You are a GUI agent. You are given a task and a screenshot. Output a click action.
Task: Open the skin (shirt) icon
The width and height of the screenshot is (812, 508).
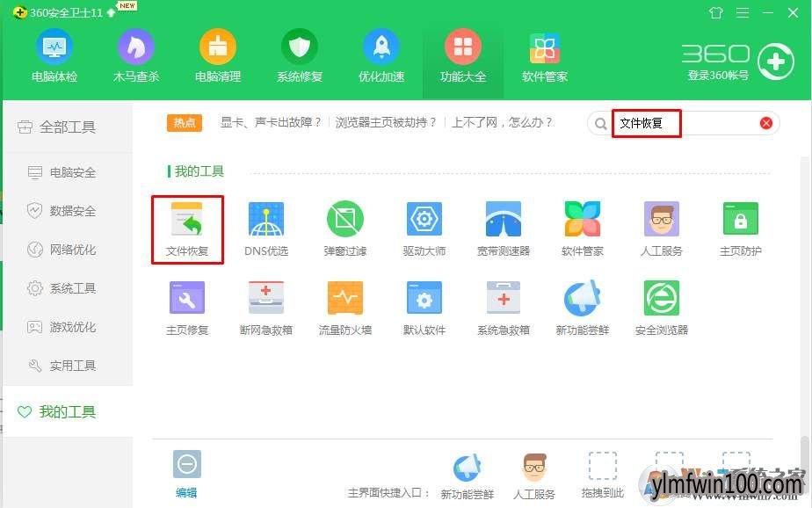(x=716, y=12)
